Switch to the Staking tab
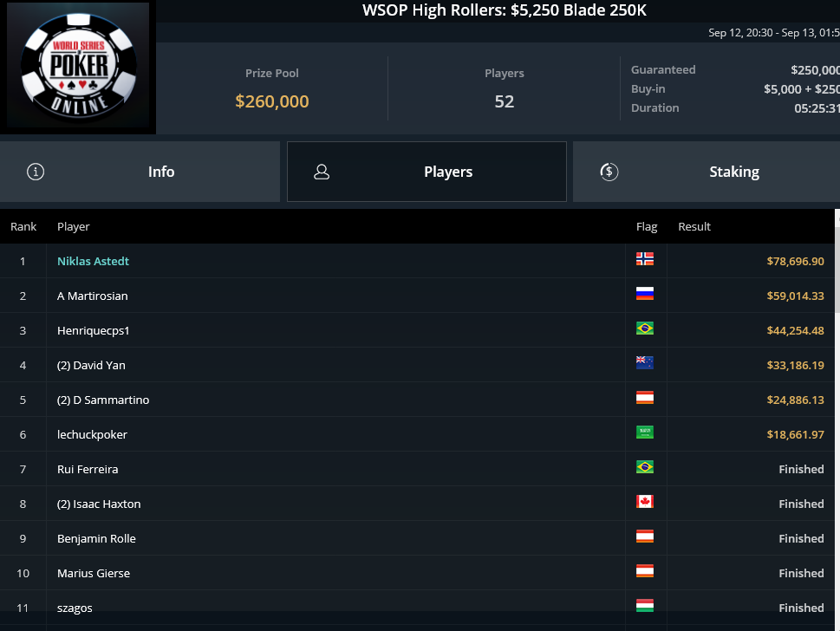The width and height of the screenshot is (840, 631). (x=707, y=172)
